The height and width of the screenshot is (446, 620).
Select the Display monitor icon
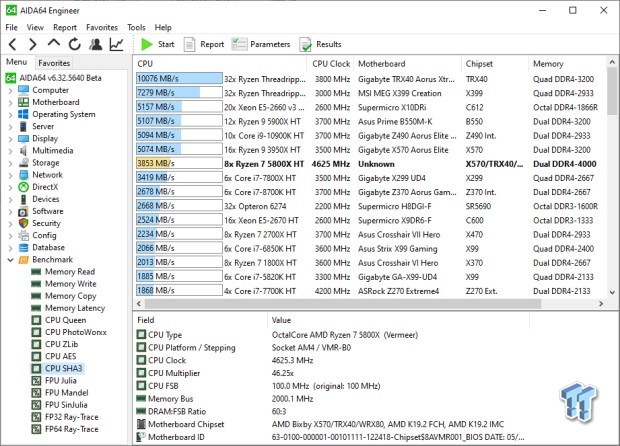pyautogui.click(x=23, y=139)
